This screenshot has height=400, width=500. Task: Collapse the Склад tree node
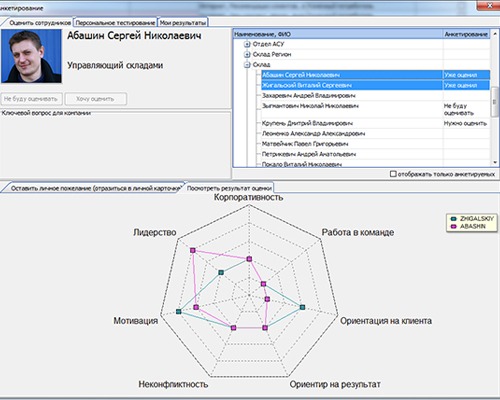(x=247, y=65)
